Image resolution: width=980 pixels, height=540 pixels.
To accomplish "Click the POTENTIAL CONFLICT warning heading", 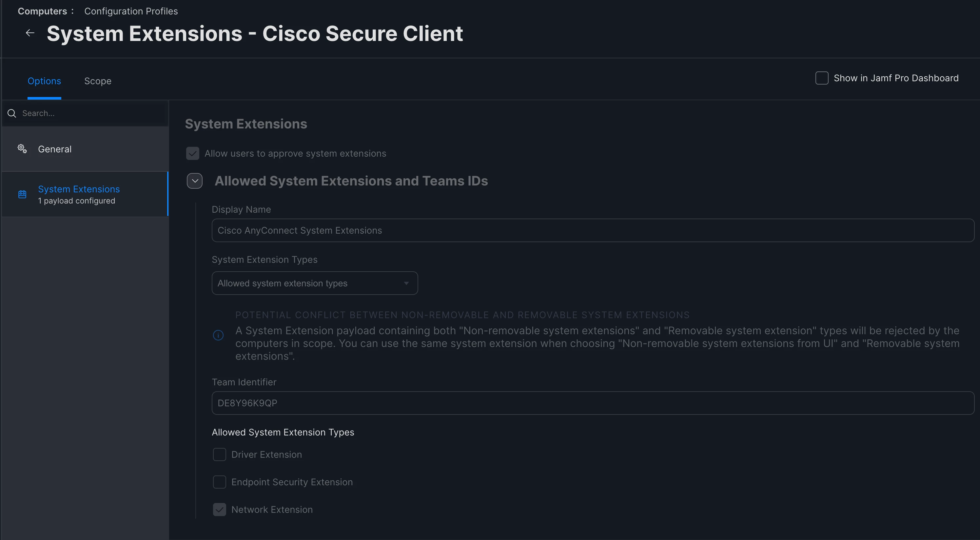I will (462, 315).
